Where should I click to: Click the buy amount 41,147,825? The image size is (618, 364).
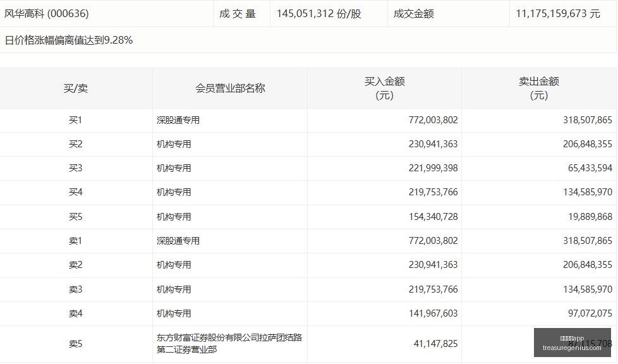pos(435,344)
